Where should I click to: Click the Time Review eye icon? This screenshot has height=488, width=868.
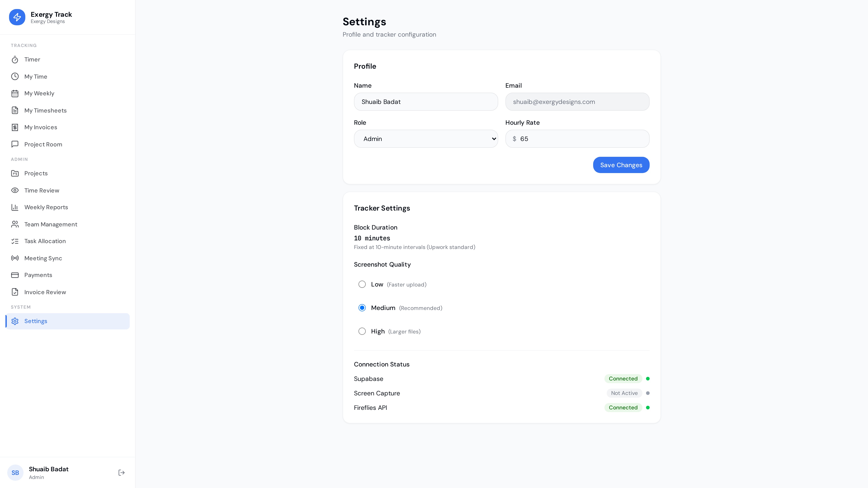(15, 190)
